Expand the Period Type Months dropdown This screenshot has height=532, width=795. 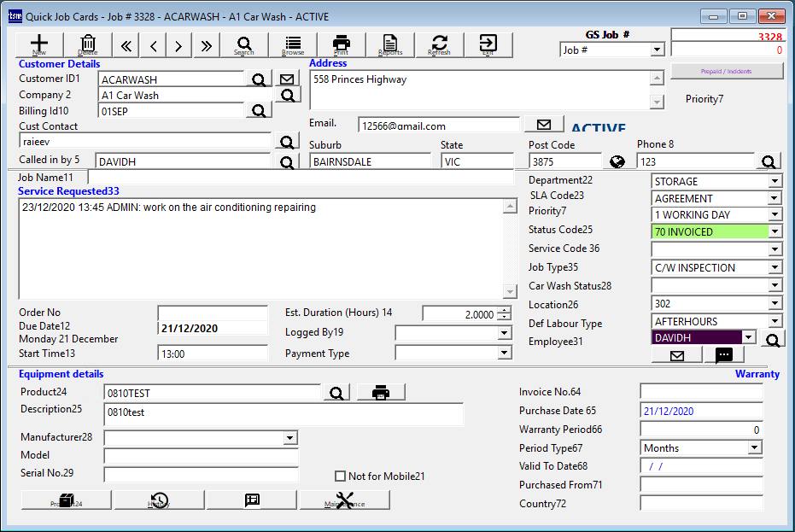coord(754,447)
